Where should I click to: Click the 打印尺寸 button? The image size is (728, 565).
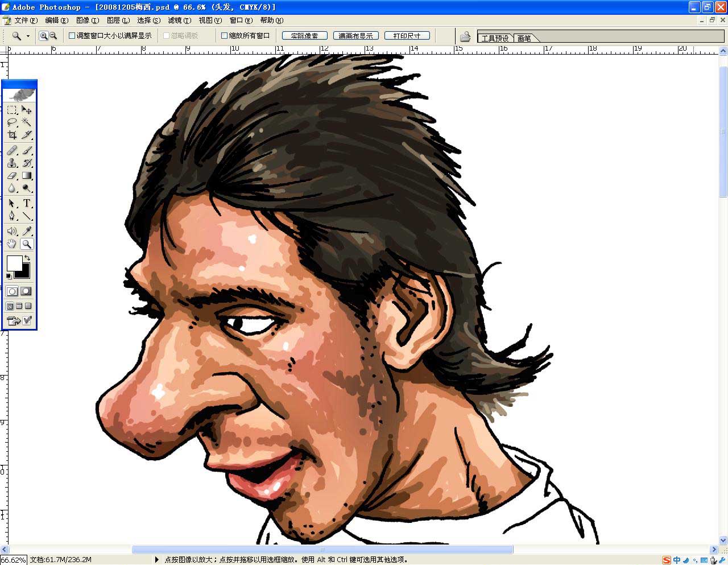coord(407,36)
